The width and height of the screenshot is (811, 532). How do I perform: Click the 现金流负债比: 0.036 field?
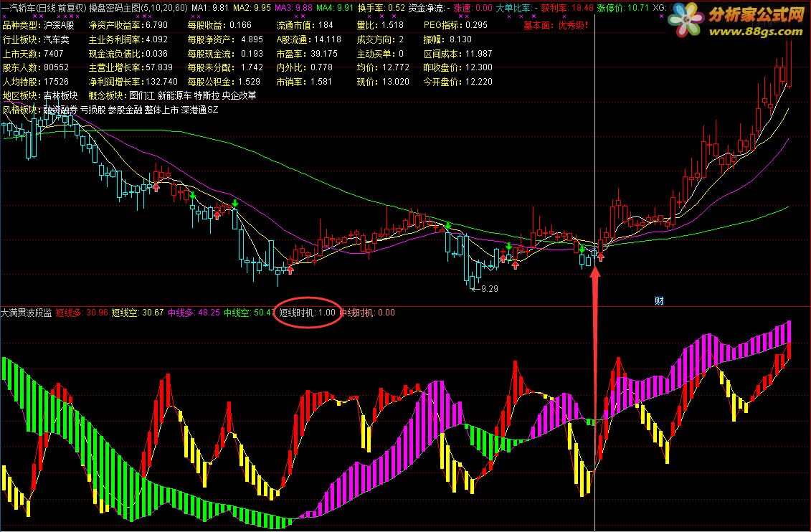click(x=128, y=53)
